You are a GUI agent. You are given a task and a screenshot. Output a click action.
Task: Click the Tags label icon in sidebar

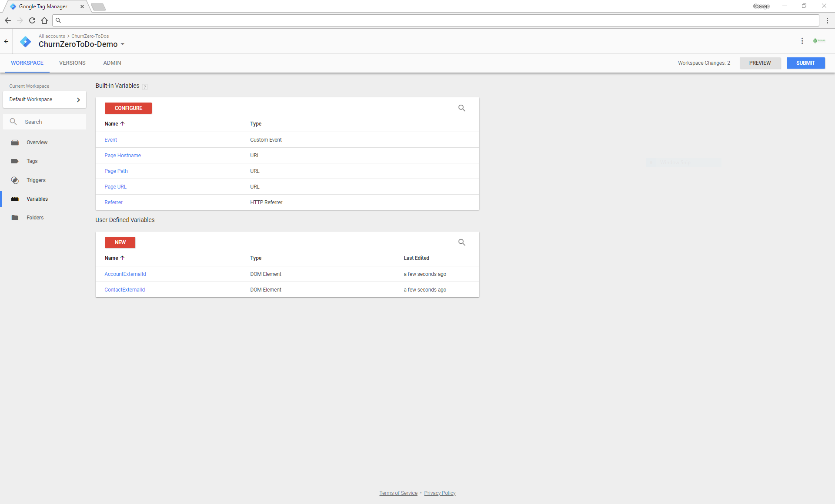click(15, 161)
